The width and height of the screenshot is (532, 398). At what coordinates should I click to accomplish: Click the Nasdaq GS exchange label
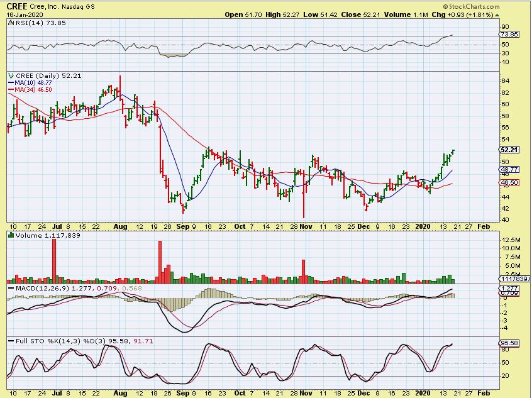coord(79,7)
